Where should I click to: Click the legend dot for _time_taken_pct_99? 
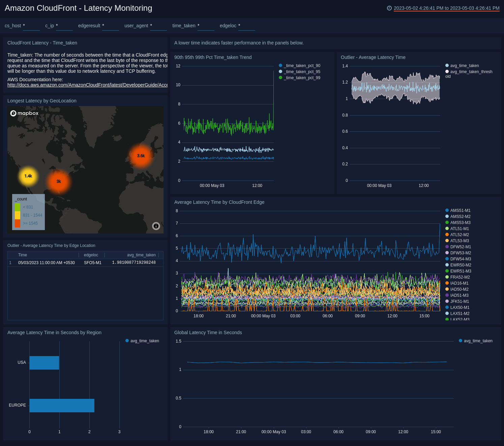tap(280, 78)
